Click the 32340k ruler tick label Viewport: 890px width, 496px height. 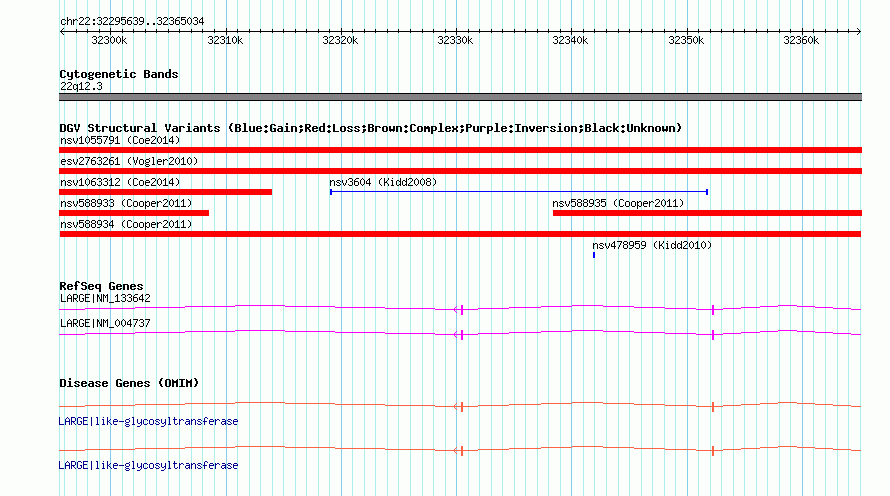point(570,40)
